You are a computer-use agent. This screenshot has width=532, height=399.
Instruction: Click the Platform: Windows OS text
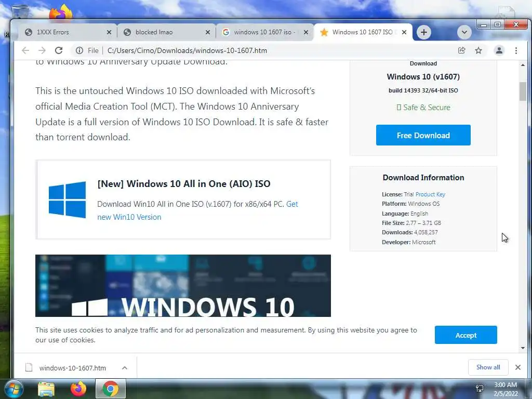coord(410,204)
